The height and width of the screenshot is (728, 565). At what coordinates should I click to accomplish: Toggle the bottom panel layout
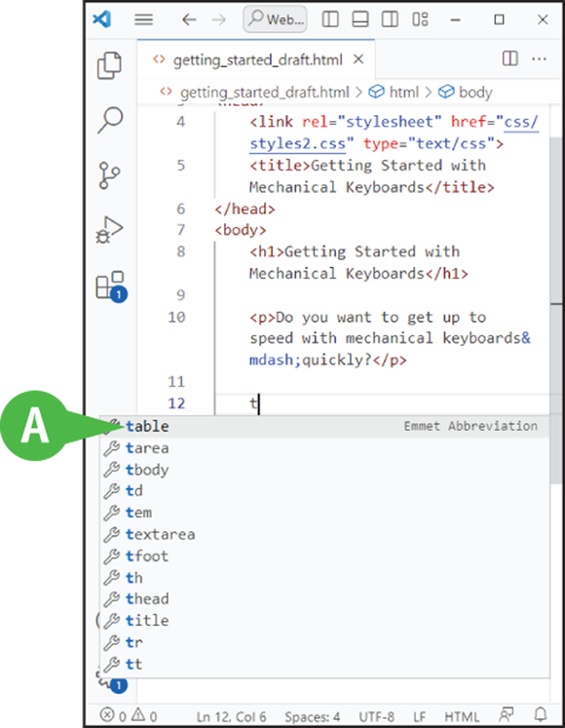coord(360,19)
